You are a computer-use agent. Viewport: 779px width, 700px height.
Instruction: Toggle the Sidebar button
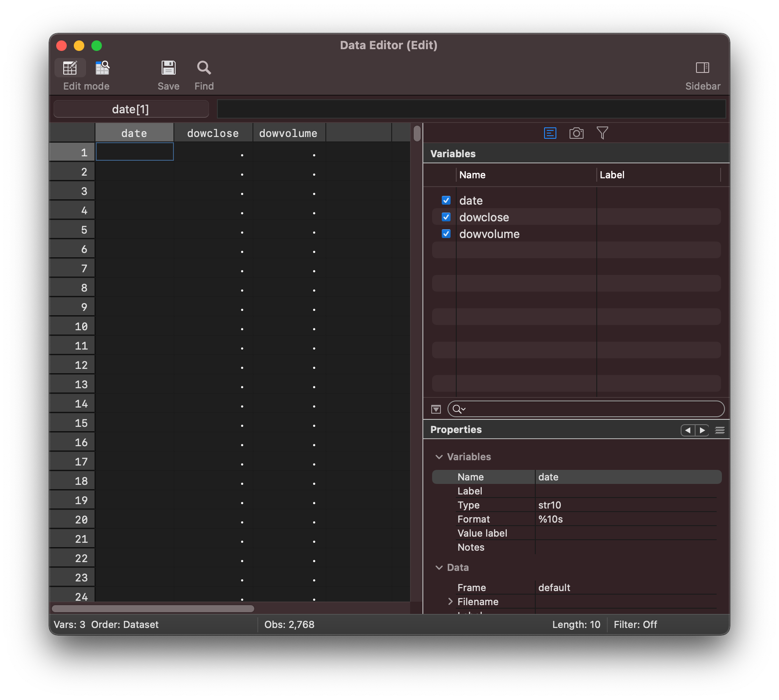(x=703, y=68)
